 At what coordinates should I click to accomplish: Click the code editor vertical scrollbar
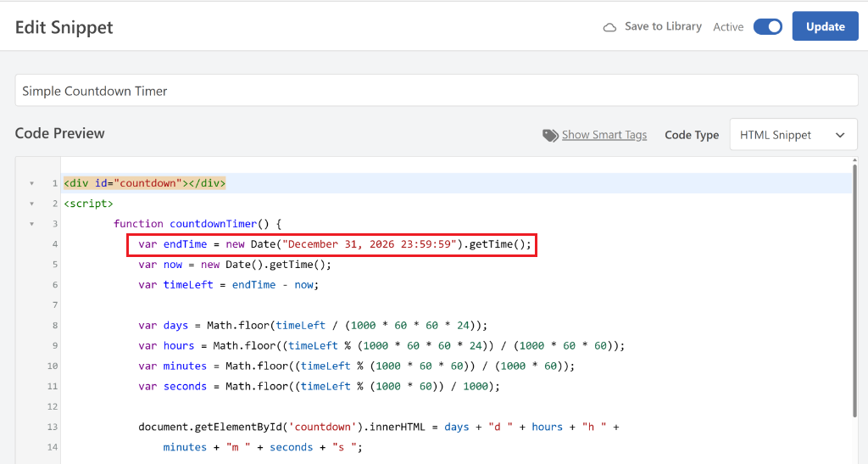coord(856,288)
